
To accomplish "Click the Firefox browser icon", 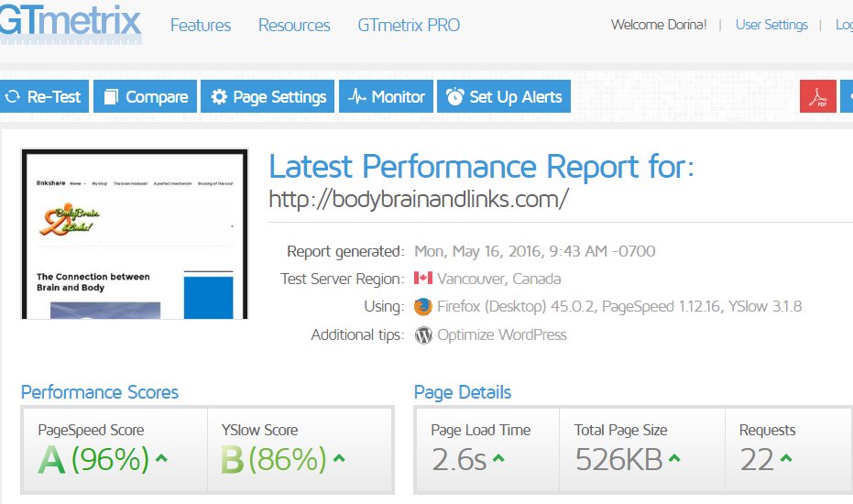I will pos(422,306).
